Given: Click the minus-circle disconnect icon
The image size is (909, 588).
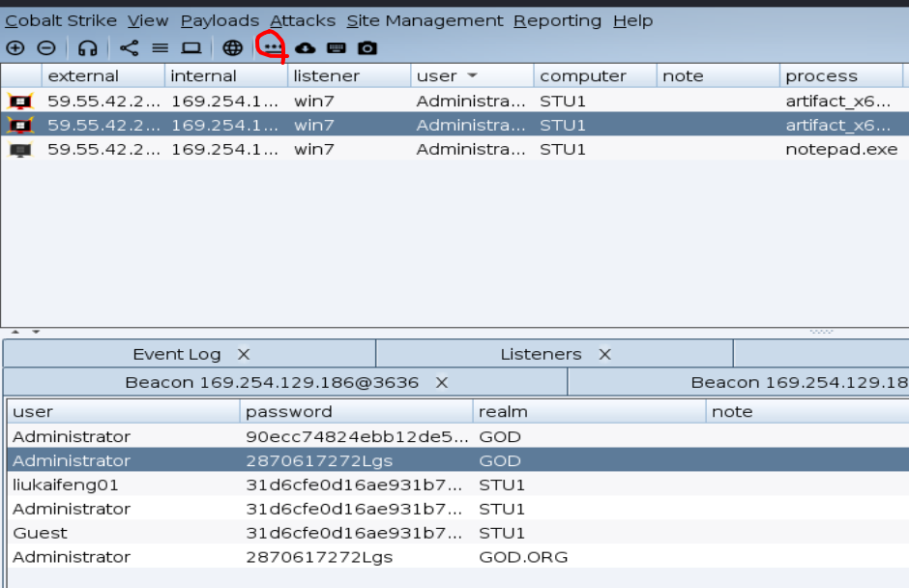Looking at the screenshot, I should click(x=46, y=47).
